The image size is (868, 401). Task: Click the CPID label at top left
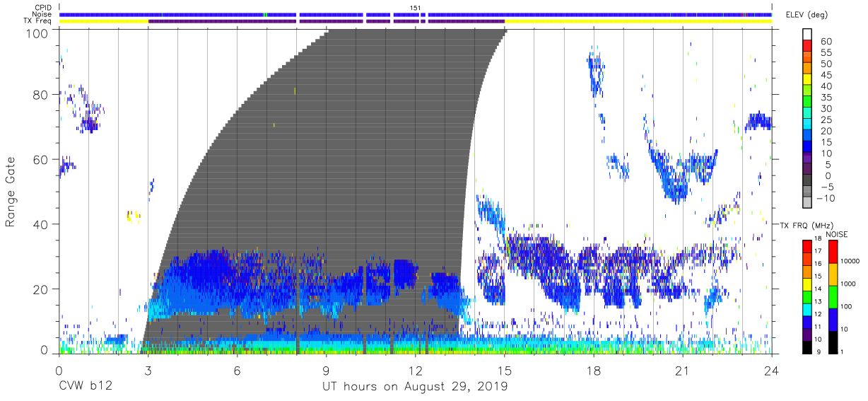[43, 8]
